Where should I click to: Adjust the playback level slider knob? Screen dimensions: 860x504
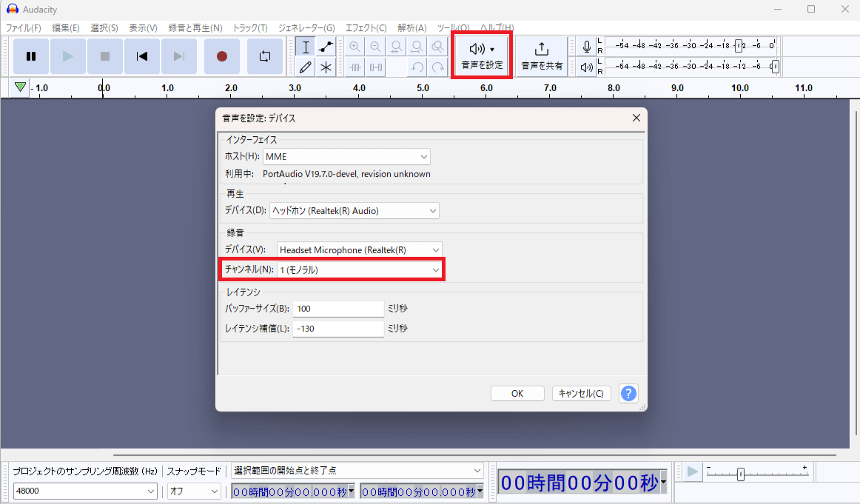click(774, 67)
